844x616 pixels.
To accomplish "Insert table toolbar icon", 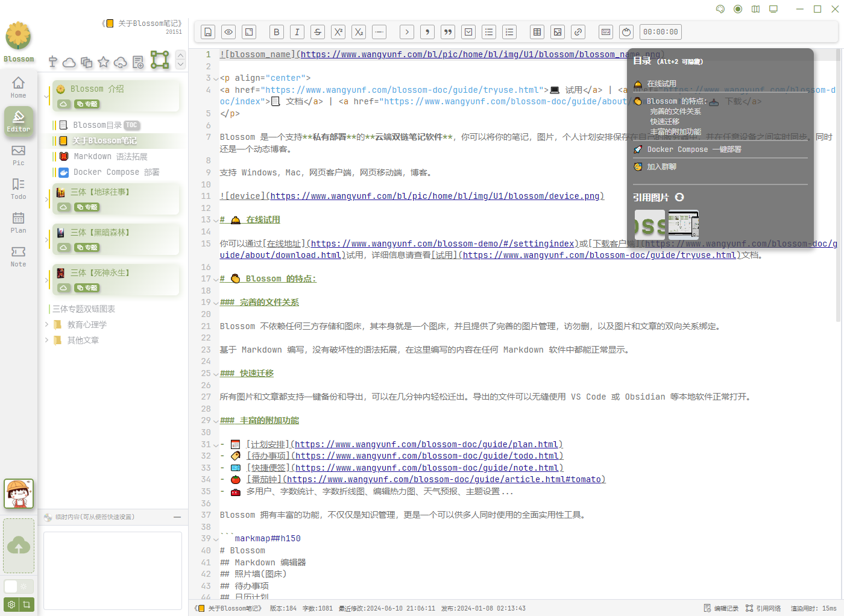I will click(537, 32).
